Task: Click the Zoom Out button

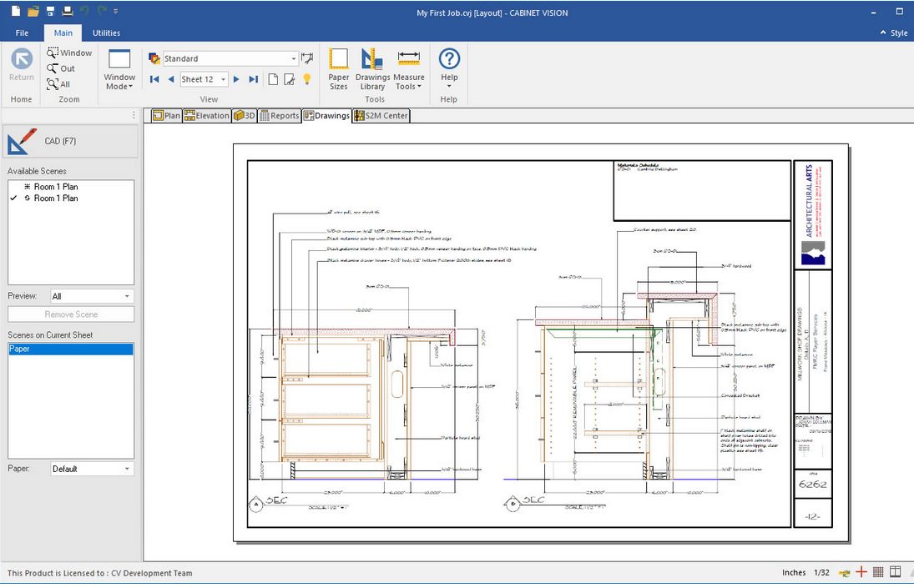Action: [58, 68]
